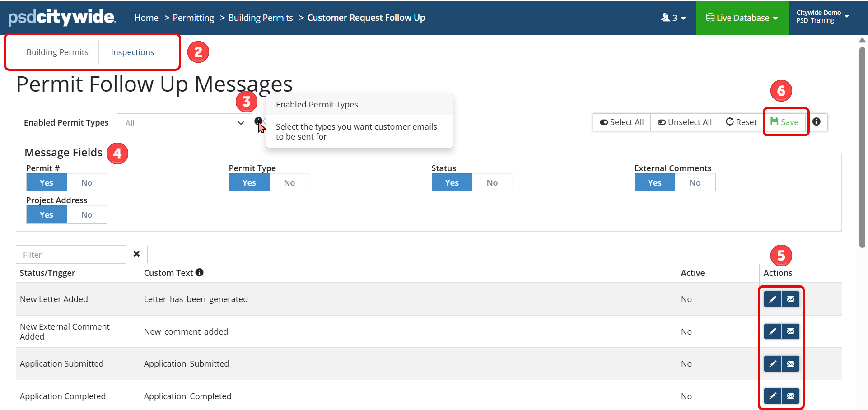This screenshot has height=410, width=868.
Task: Click envelope icon for Application Submitted row
Action: [791, 363]
